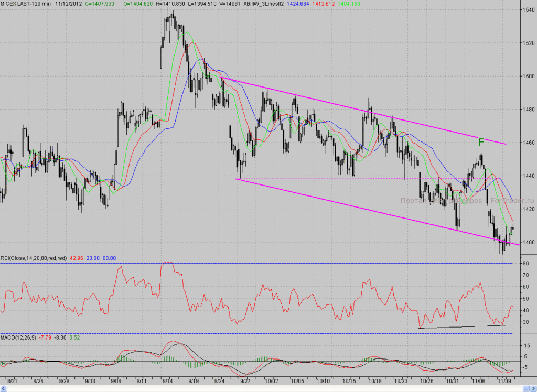The width and height of the screenshot is (537, 392).
Task: Click the 10/26 date on time axis
Action: pos(426,380)
